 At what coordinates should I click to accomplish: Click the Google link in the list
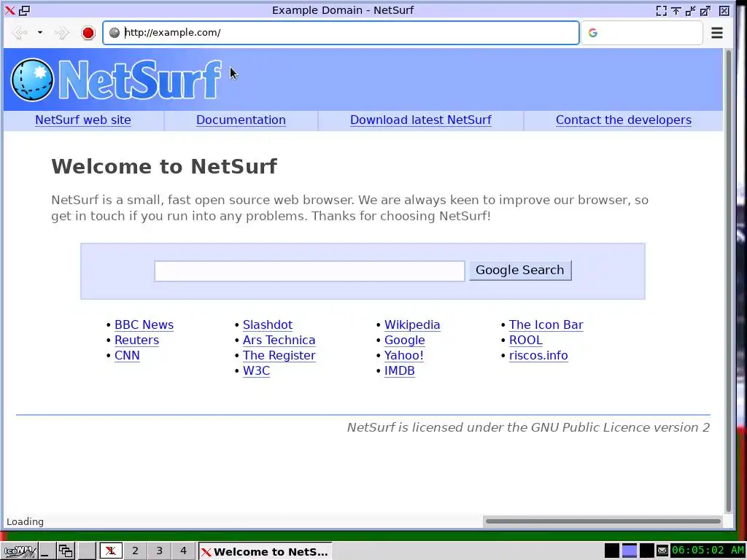[404, 340]
